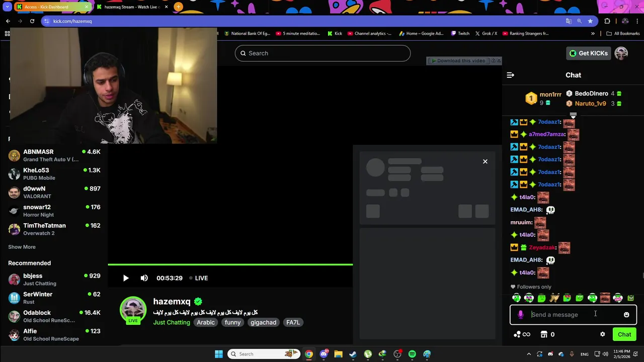
Task: Close the loading user card popup
Action: 485,161
